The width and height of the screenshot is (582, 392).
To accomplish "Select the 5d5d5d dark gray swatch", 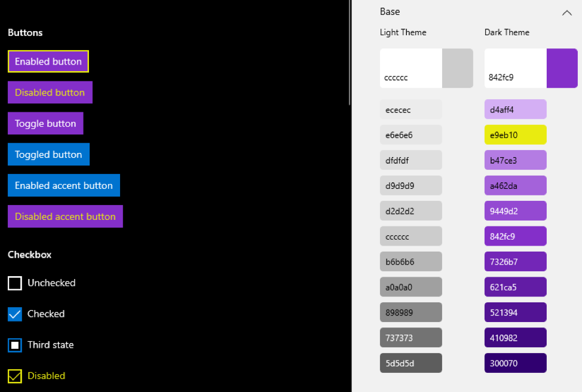I will click(x=411, y=363).
